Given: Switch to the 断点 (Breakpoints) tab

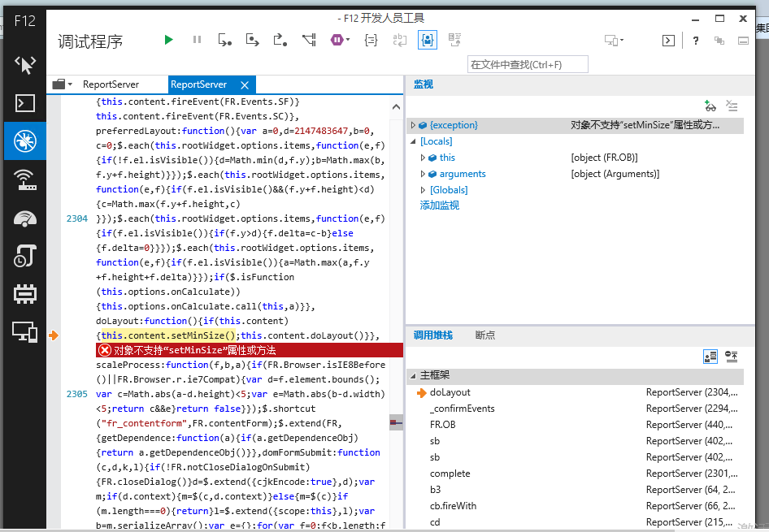Looking at the screenshot, I should click(x=484, y=335).
